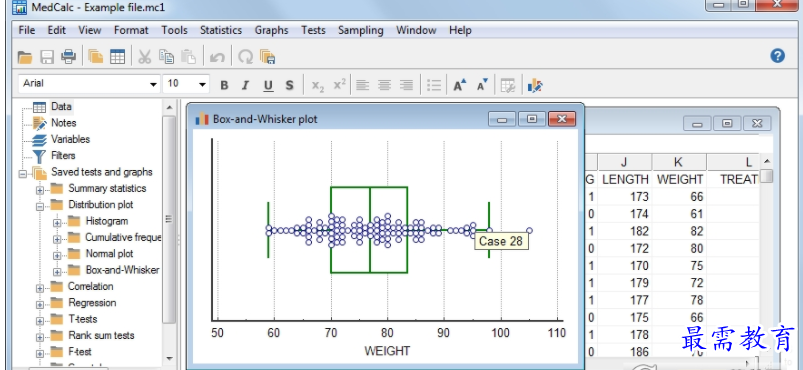Screen dimensions: 803x370
Task: Click the bulleted list icon
Action: point(434,86)
